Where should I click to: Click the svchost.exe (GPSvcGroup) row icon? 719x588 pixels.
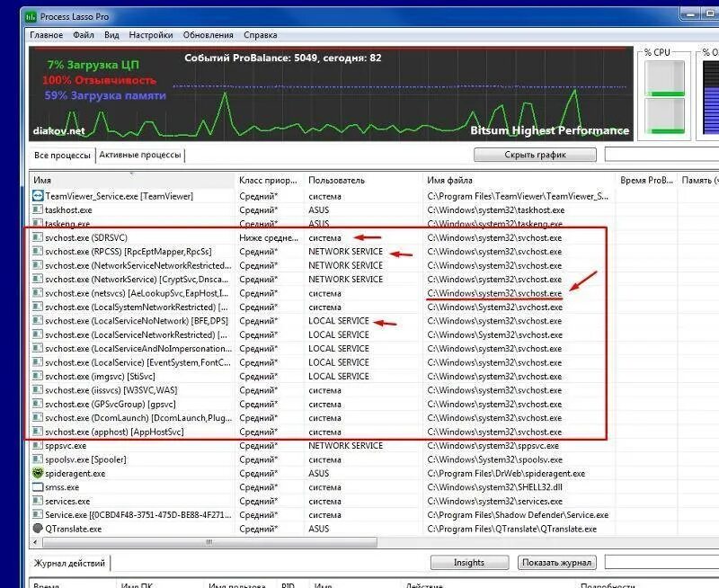(38, 404)
